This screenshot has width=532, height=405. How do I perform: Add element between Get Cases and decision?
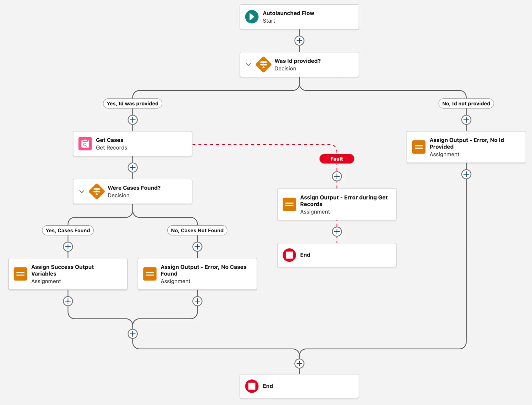[133, 168]
